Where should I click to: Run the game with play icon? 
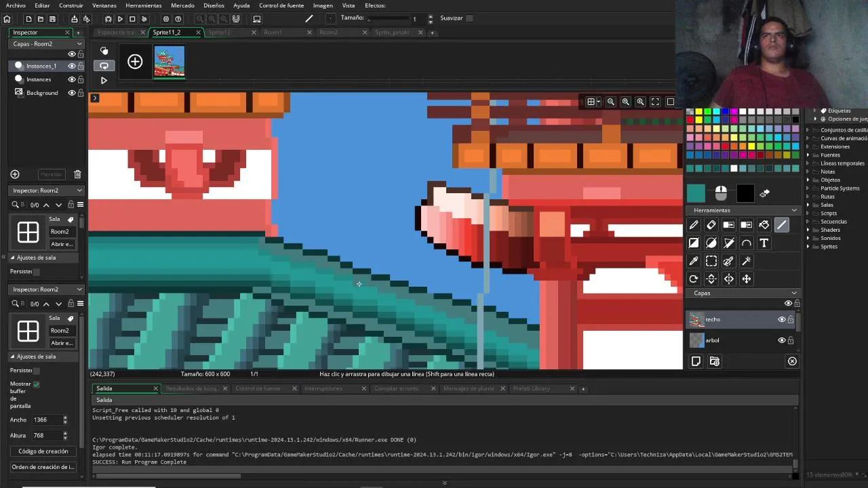point(120,19)
